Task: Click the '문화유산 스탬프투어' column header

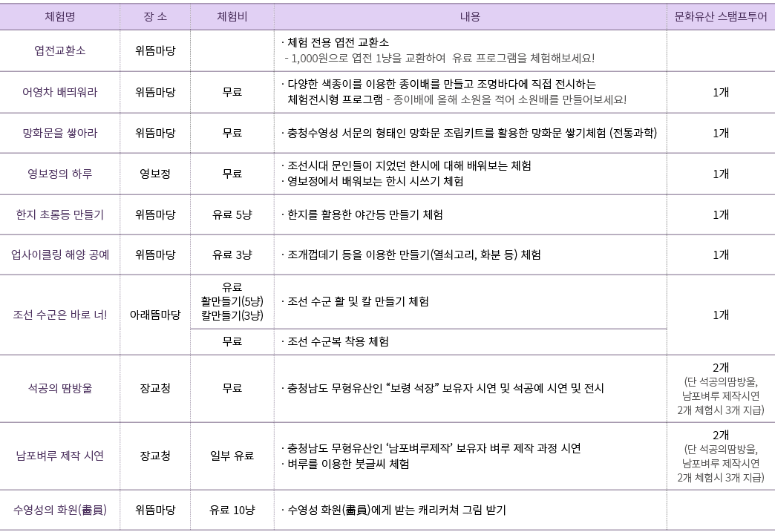Action: [721, 17]
